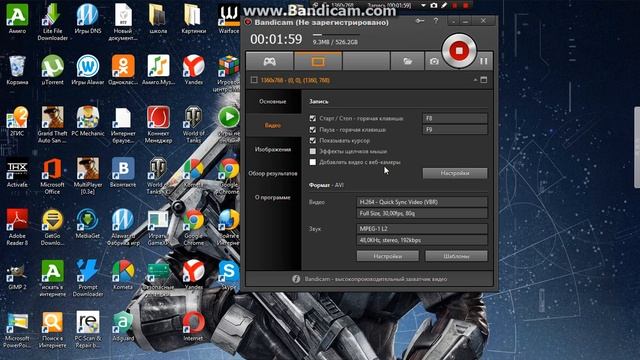Open Игры DNS desktop shortcut
The width and height of the screenshot is (640, 360).
88,18
